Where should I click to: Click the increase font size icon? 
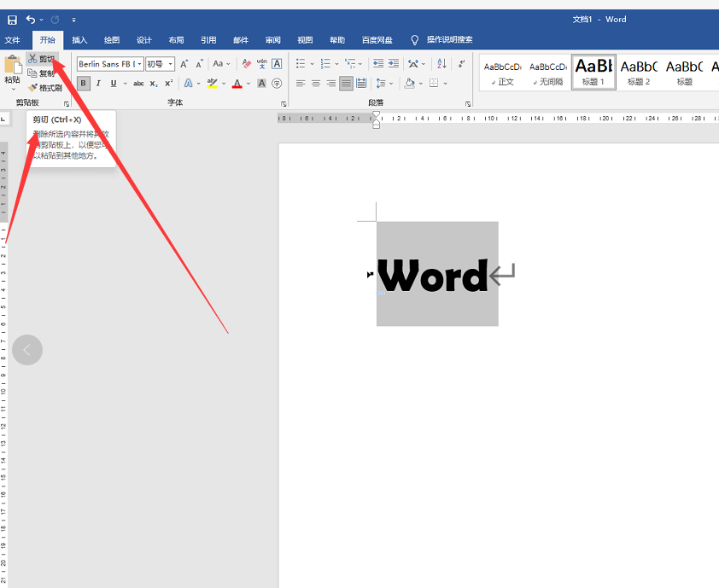click(x=184, y=64)
